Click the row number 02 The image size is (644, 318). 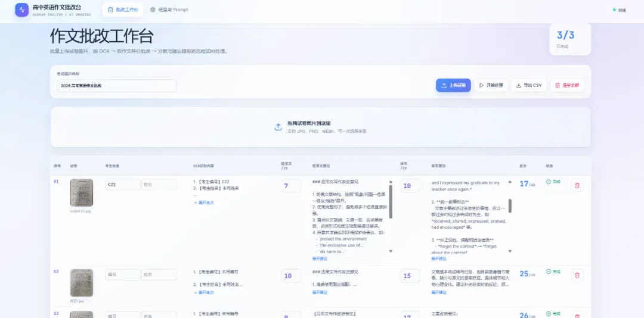coord(56,272)
